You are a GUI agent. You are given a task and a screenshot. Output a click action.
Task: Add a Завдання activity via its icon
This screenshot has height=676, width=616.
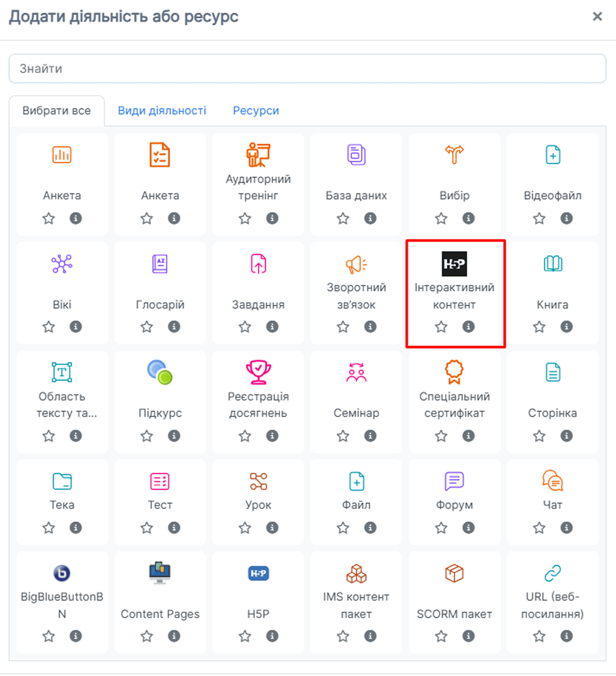pos(258,264)
